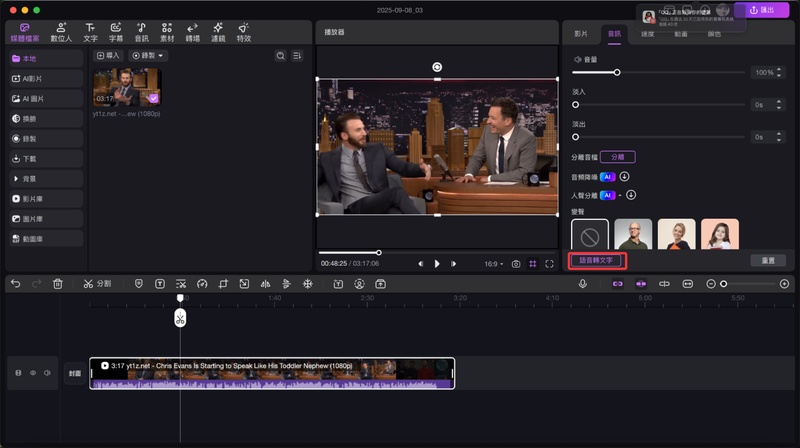This screenshot has height=448, width=800.
Task: Click the search icon in media panel
Action: point(280,56)
